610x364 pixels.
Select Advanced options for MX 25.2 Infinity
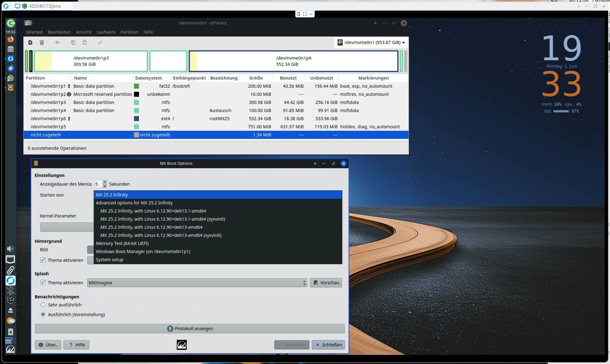(218, 203)
